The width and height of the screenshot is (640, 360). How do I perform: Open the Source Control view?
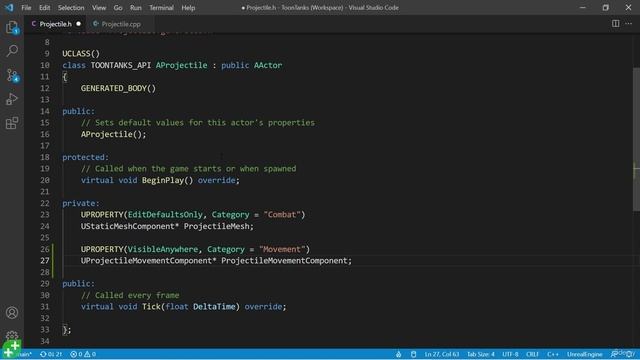click(x=12, y=76)
